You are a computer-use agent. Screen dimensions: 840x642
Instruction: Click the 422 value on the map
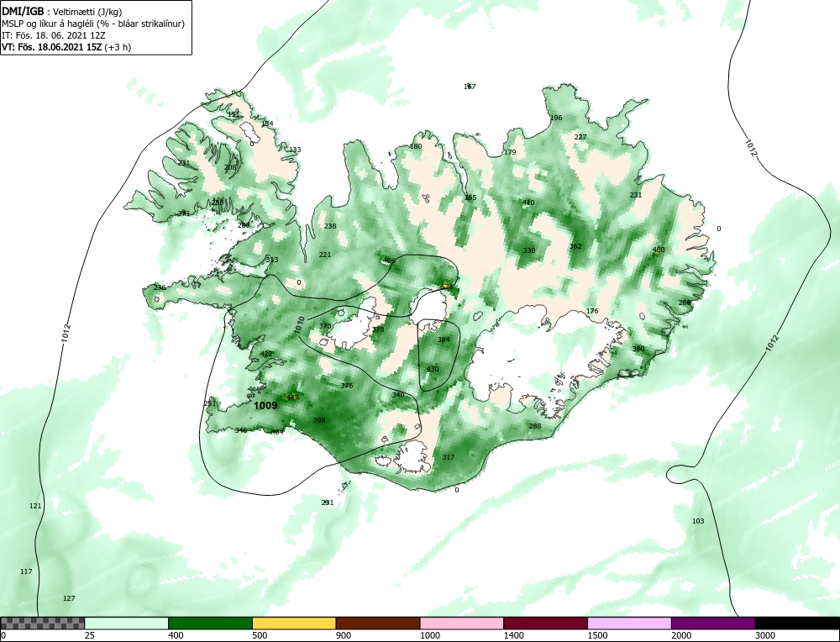(266, 355)
